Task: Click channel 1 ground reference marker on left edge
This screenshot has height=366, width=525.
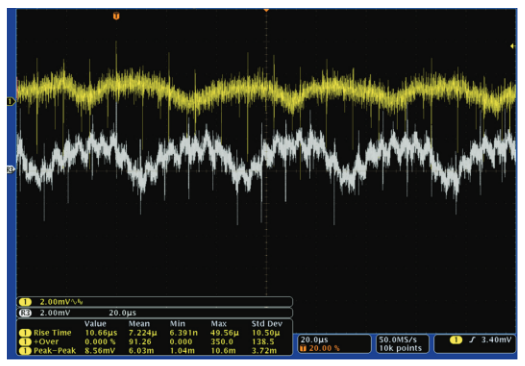Action: [11, 101]
